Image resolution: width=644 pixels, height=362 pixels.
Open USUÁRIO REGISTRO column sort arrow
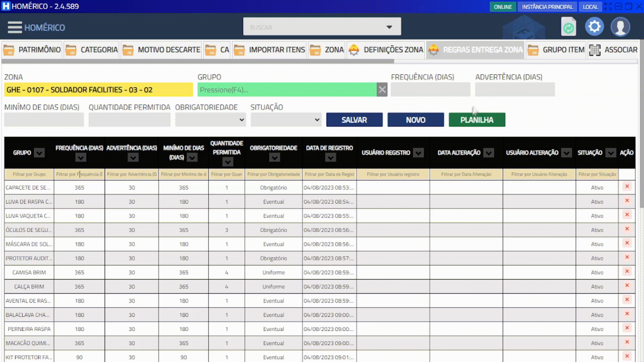[418, 153]
